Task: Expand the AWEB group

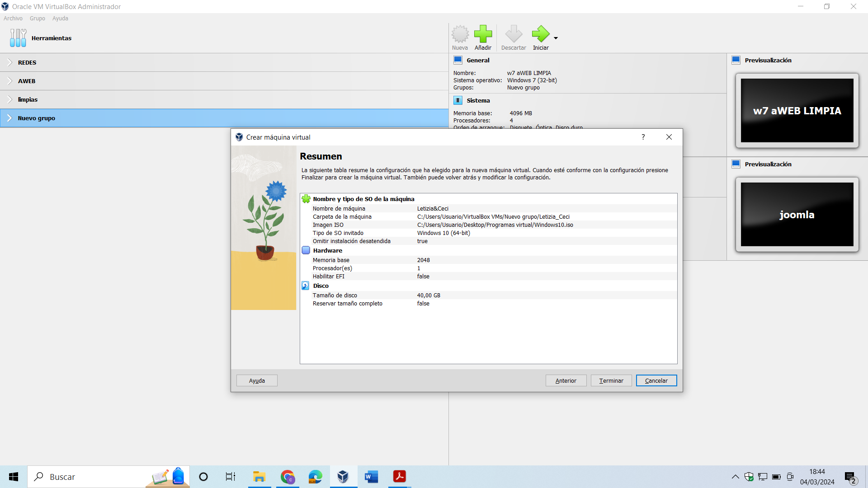Action: [10, 81]
